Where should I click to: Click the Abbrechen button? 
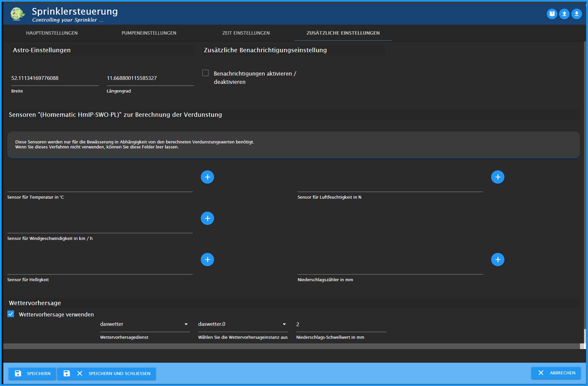tap(556, 373)
